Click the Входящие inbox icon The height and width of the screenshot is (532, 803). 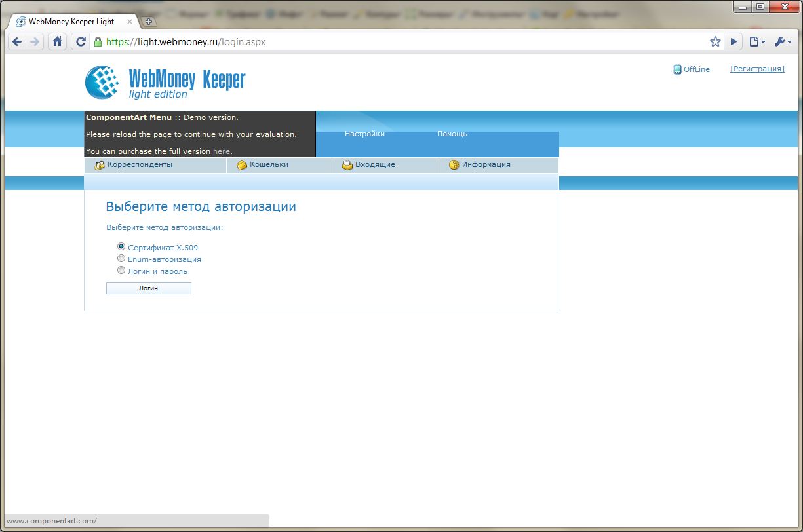tap(347, 165)
